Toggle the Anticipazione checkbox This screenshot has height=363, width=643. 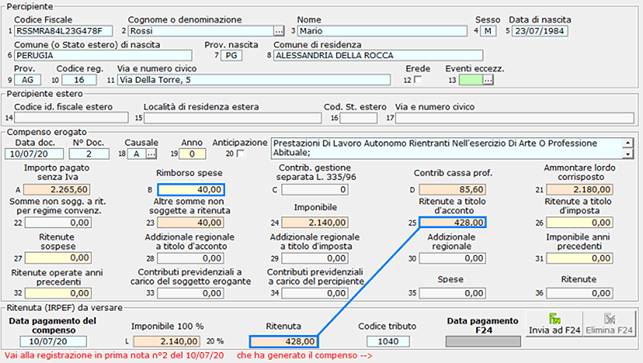point(240,153)
